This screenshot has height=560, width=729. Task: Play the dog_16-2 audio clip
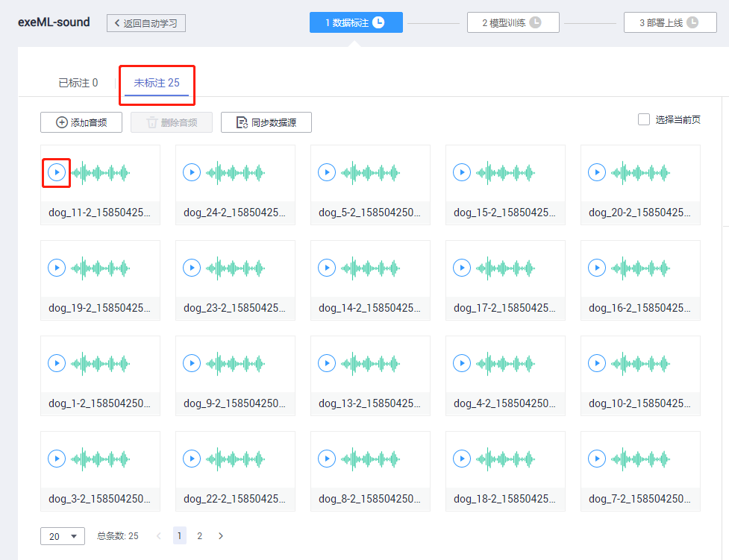click(x=597, y=268)
